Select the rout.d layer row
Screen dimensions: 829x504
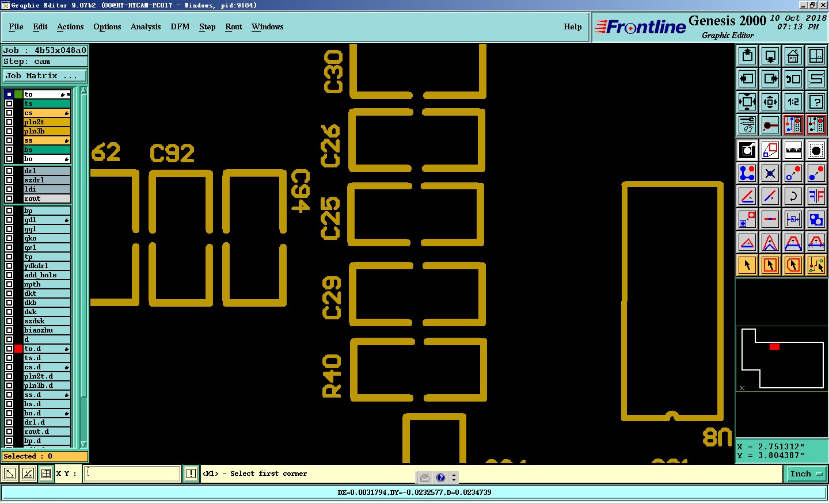coord(47,432)
